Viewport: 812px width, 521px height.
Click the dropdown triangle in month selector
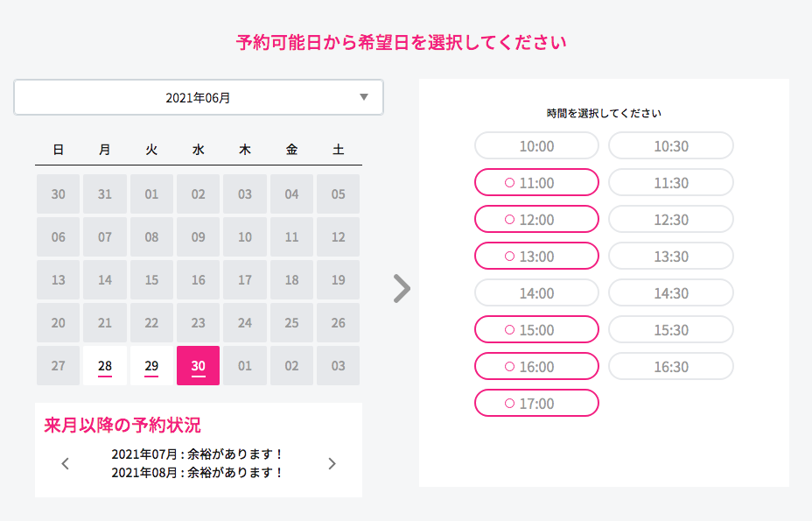(364, 97)
